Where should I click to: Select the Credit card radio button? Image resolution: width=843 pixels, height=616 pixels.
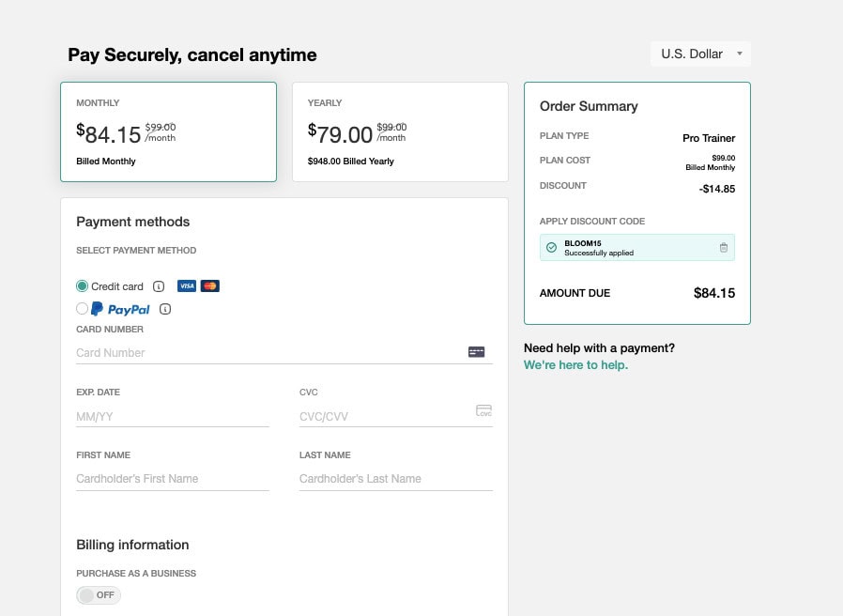click(83, 286)
